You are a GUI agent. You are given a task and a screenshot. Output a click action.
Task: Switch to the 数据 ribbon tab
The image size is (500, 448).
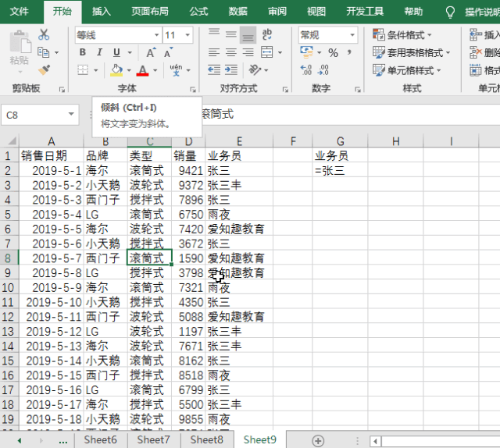(x=237, y=12)
